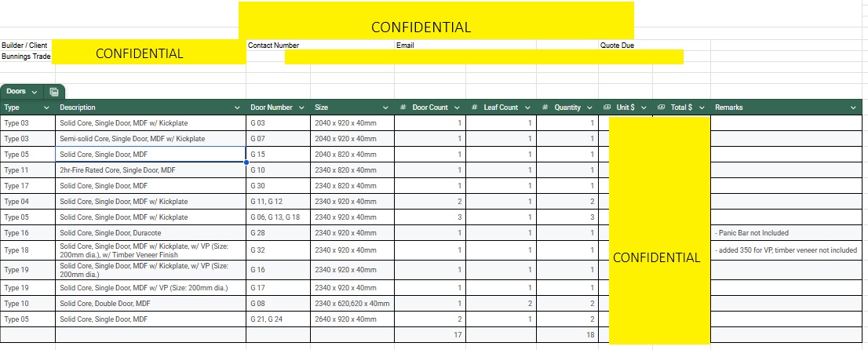868x350 pixels.
Task: Select door number cell G 07
Action: coord(278,138)
